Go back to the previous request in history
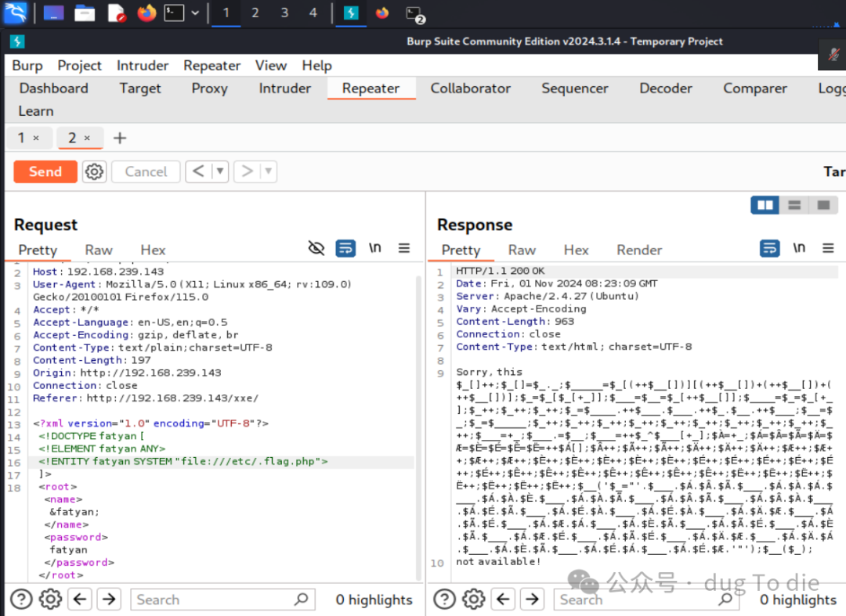846x616 pixels. click(198, 172)
